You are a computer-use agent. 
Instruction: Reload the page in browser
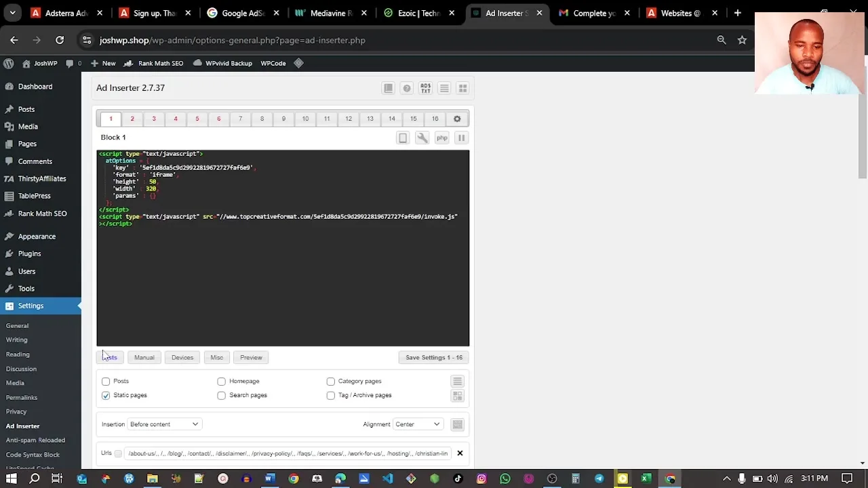click(60, 40)
